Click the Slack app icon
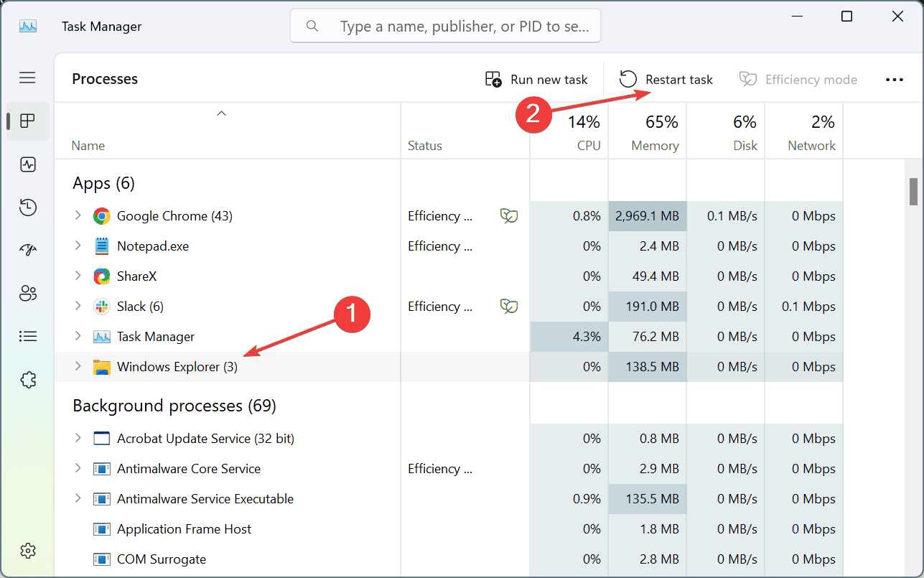This screenshot has height=578, width=924. point(101,307)
